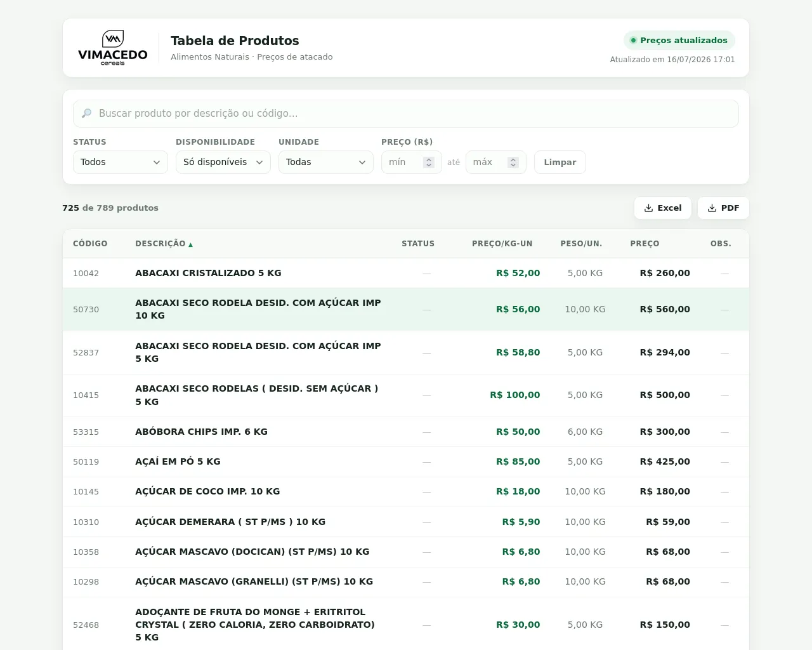
Task: Click the ascending sort arrow beside Descrição
Action: click(x=190, y=244)
